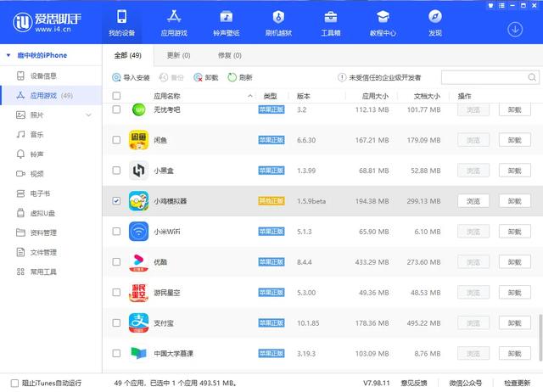Open 铃声壁纸 ringtones and wallpapers
This screenshot has width=543, height=392.
[227, 23]
